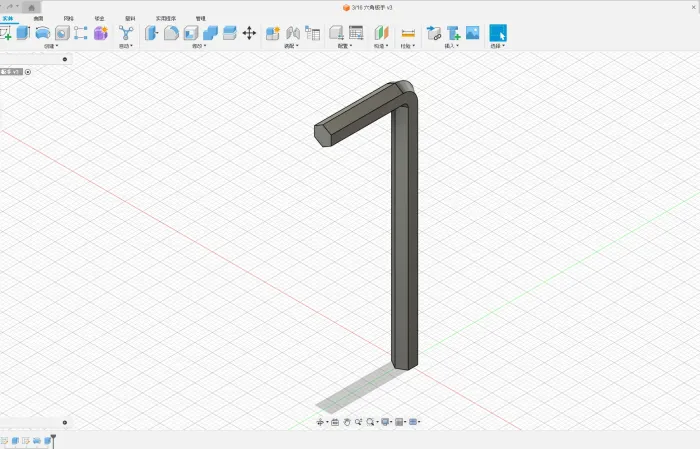Click the Home button
The height and width of the screenshot is (449, 700).
pyautogui.click(x=31, y=8)
